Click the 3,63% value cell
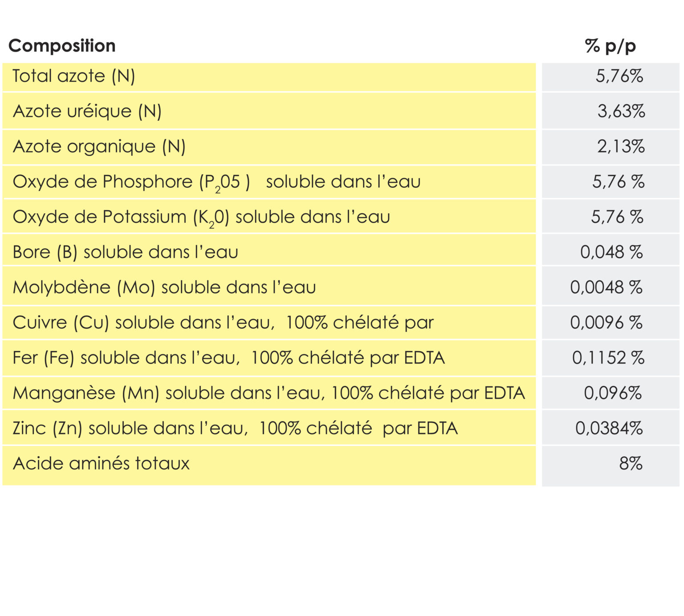The width and height of the screenshot is (684, 616). pyautogui.click(x=621, y=111)
